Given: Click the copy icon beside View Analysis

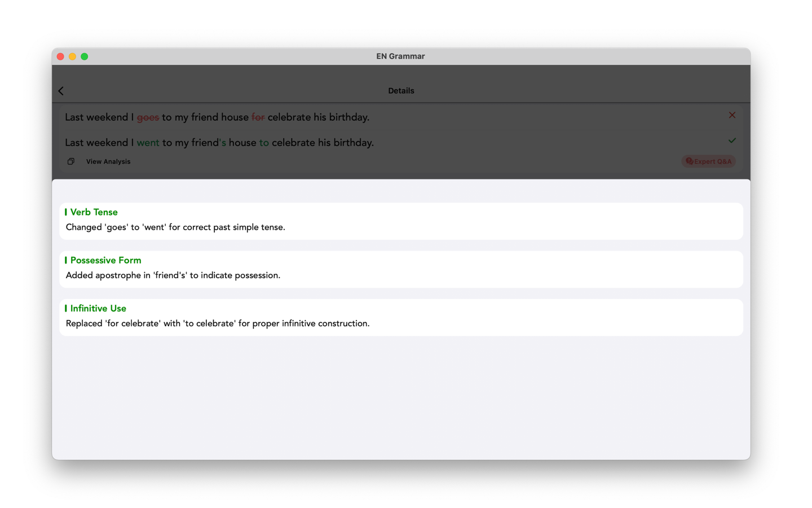Looking at the screenshot, I should pos(71,161).
